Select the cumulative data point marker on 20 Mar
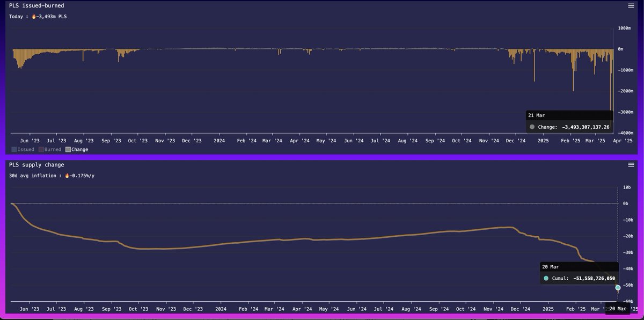The height and width of the screenshot is (320, 644). (618, 288)
